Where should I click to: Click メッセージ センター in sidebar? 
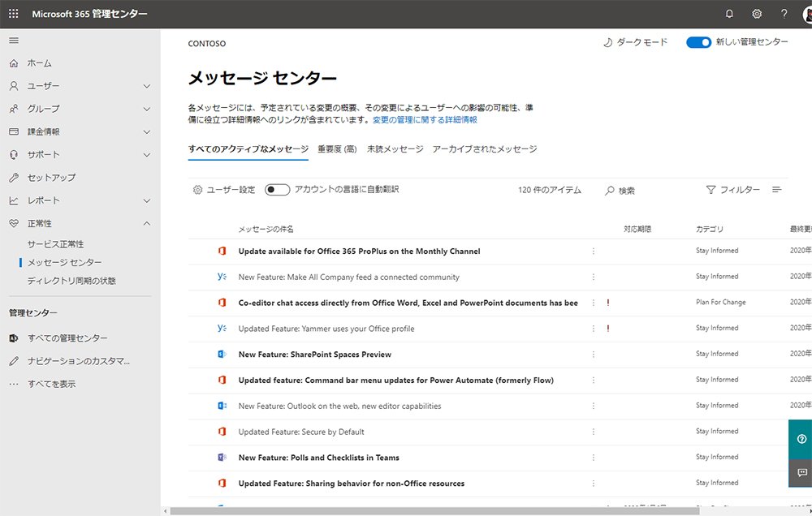point(64,262)
